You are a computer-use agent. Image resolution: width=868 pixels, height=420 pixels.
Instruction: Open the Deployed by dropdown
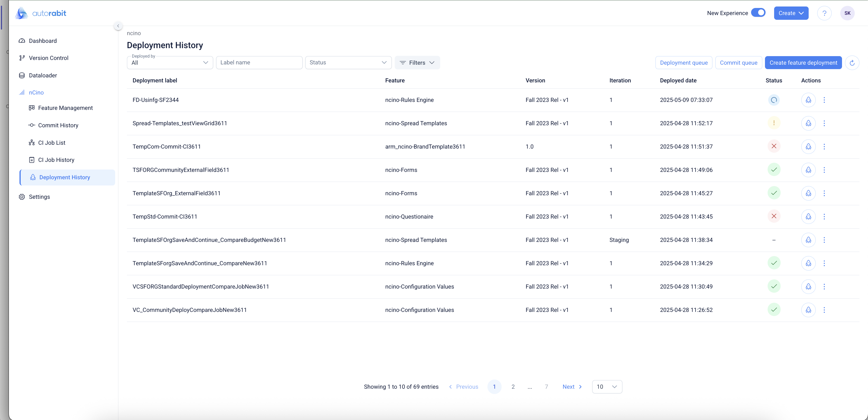coord(170,63)
